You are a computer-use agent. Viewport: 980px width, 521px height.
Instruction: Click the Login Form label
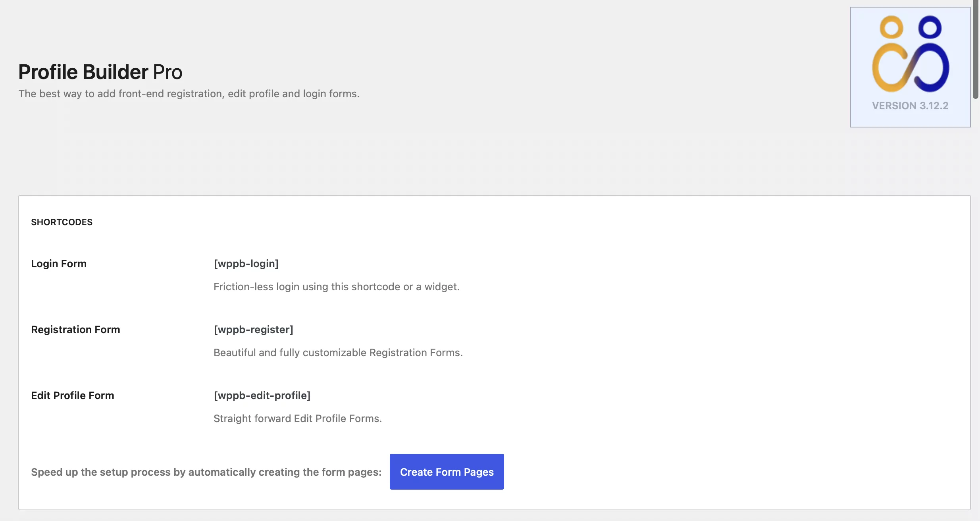(59, 264)
